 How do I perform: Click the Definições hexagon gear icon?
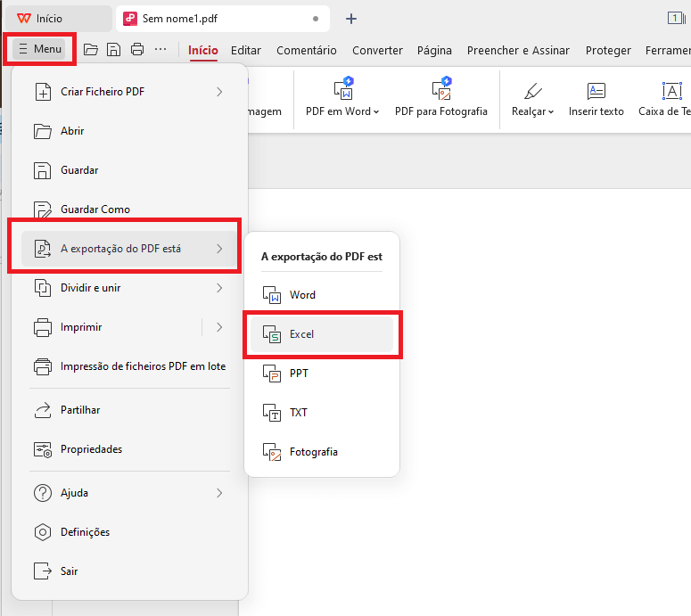click(43, 532)
